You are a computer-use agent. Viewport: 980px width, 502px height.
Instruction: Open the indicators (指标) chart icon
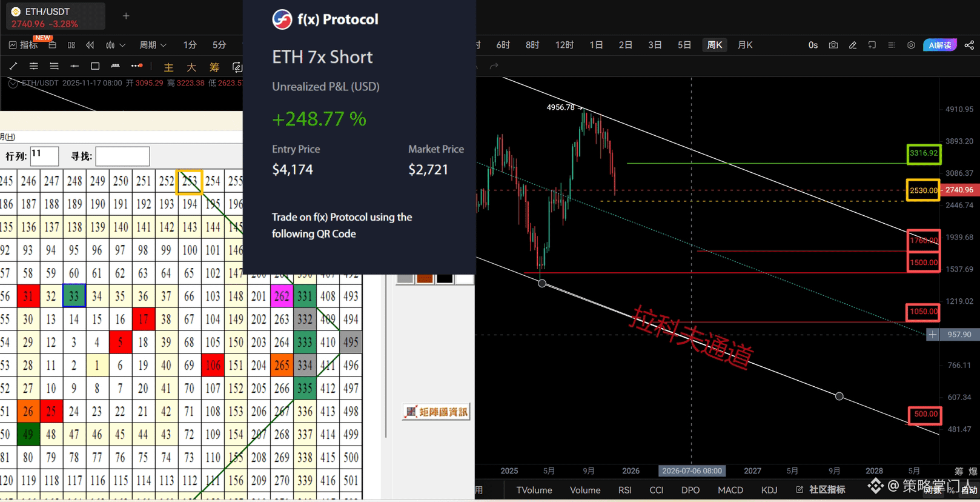[13, 45]
